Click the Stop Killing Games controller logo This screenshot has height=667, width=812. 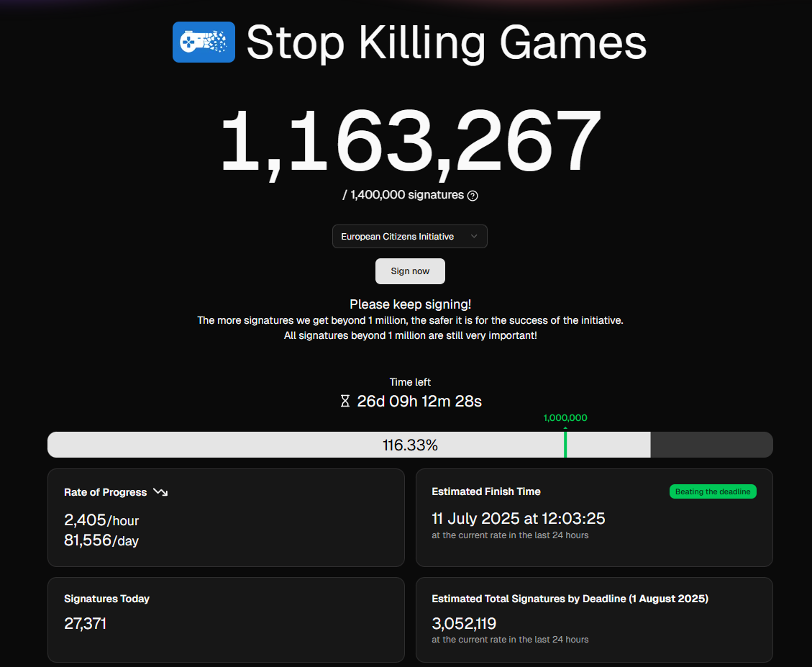204,42
